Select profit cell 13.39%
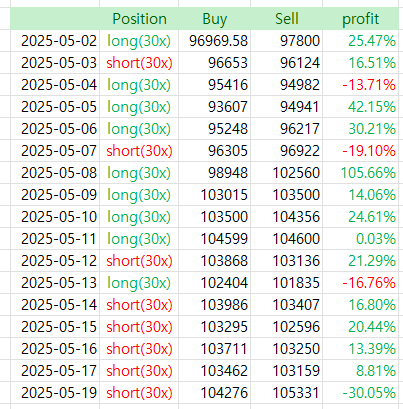 [x=360, y=349]
